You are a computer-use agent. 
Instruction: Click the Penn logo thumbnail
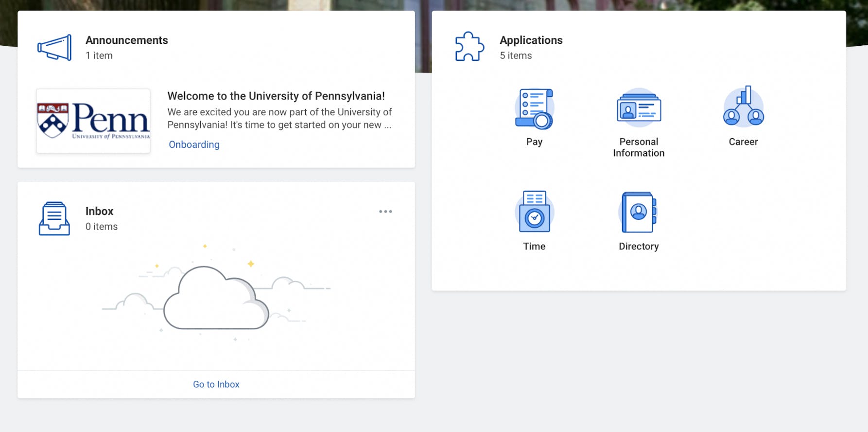tap(93, 121)
